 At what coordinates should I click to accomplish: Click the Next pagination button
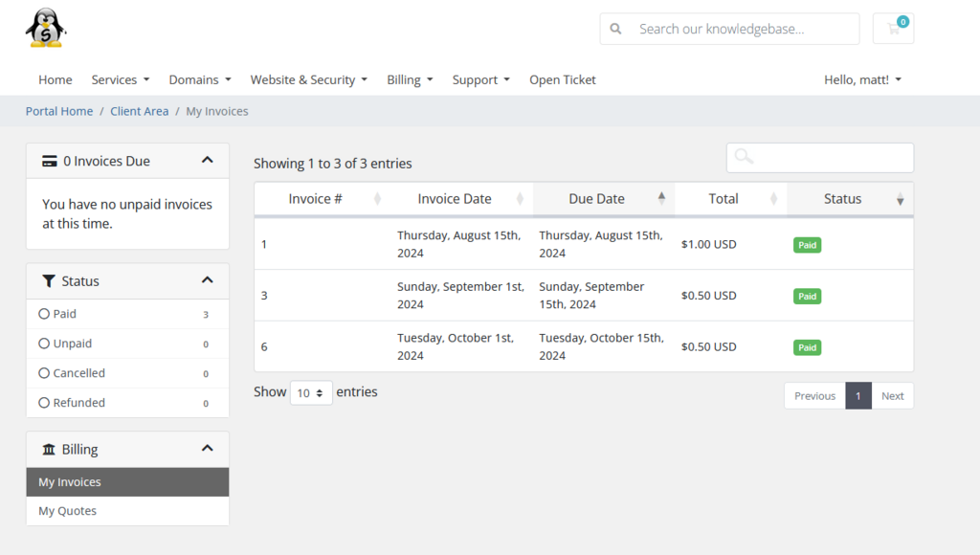point(892,396)
